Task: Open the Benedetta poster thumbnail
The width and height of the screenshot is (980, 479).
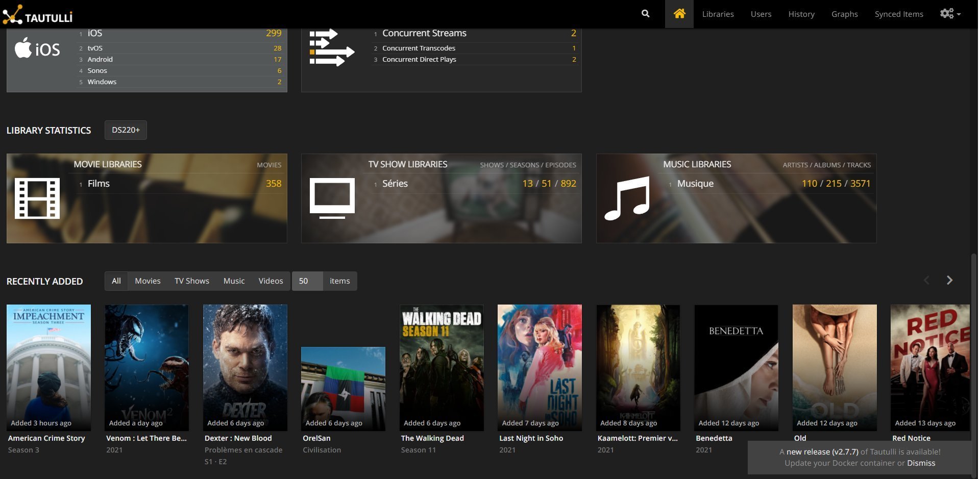Action: pos(736,368)
